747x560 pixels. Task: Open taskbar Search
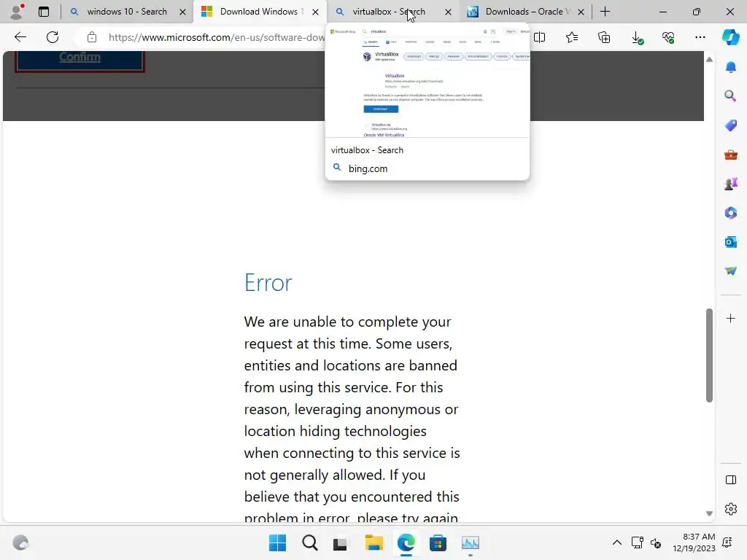coord(309,542)
